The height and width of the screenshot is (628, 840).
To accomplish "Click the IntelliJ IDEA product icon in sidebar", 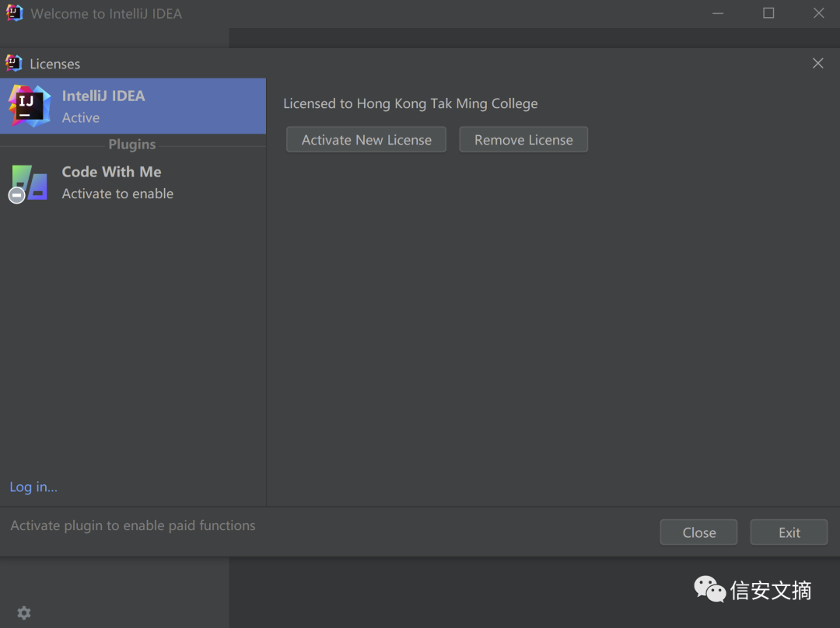I will pyautogui.click(x=30, y=106).
